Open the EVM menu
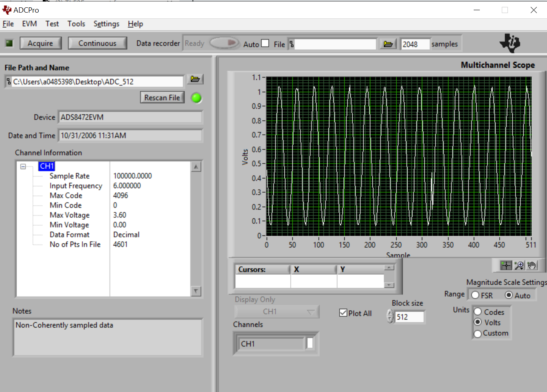Screen dimensions: 547x392 coord(29,24)
